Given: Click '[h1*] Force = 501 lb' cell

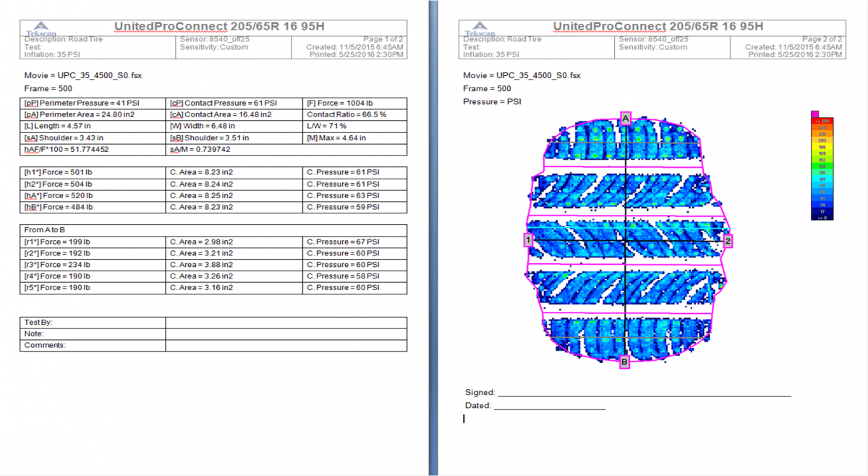Looking at the screenshot, I should tap(93, 172).
